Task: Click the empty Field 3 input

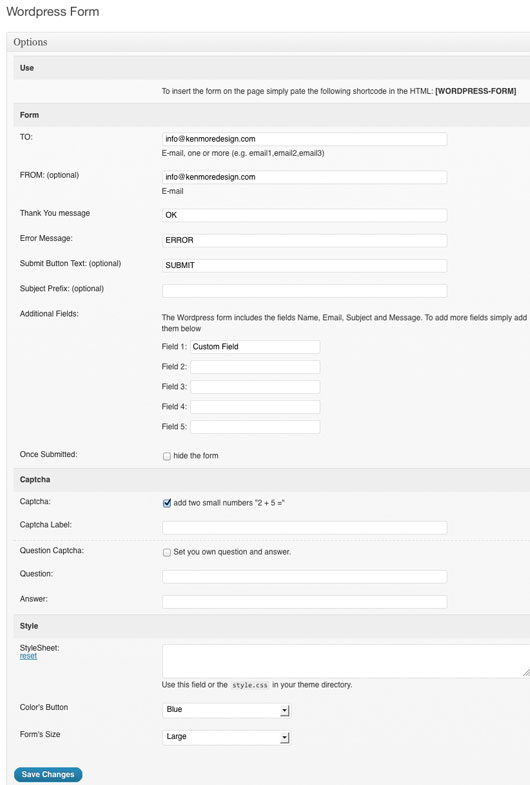Action: coord(255,386)
